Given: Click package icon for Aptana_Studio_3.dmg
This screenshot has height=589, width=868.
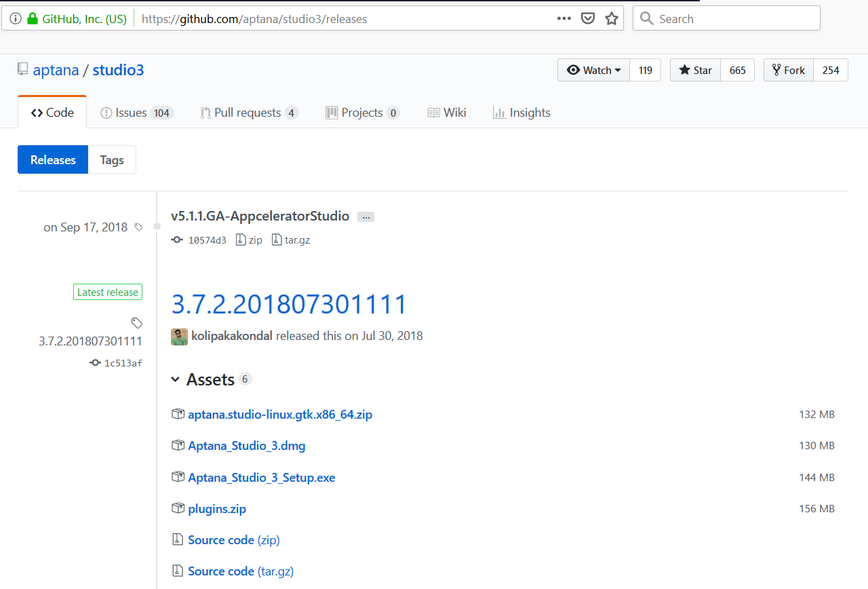Looking at the screenshot, I should [x=178, y=445].
